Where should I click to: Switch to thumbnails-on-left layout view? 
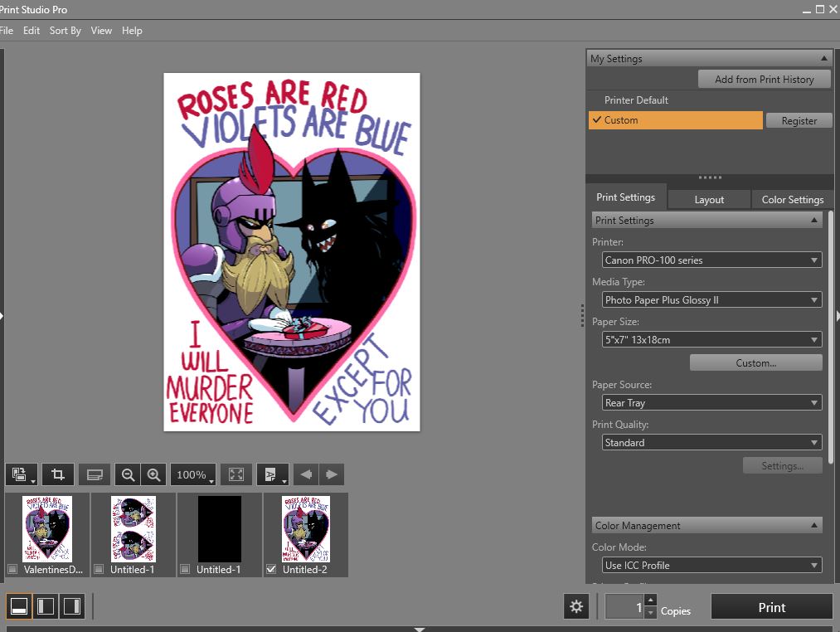tap(46, 606)
